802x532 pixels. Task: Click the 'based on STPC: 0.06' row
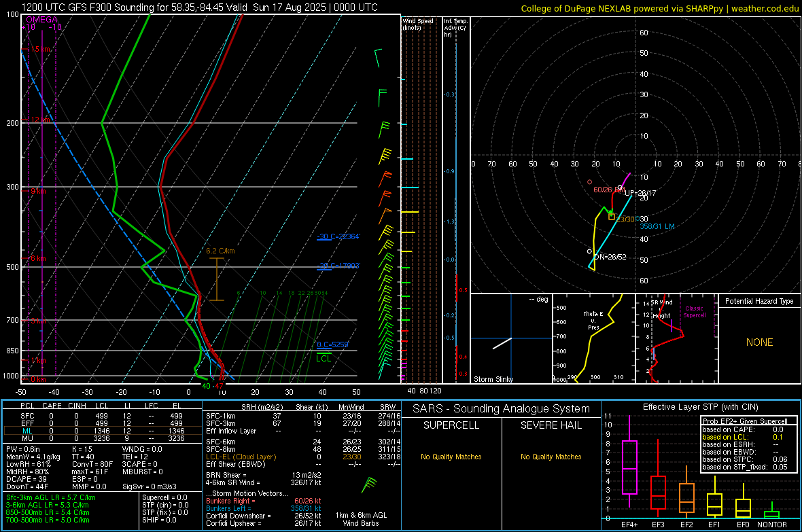pos(745,459)
